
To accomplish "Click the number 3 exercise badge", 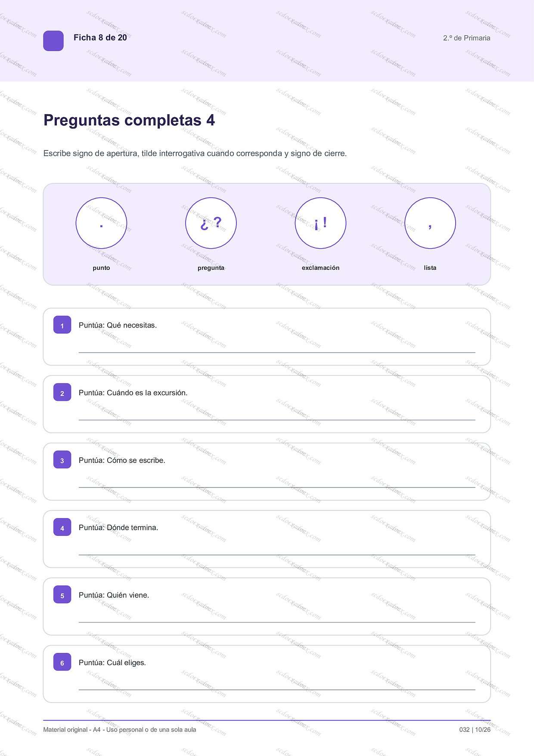I will 62,460.
